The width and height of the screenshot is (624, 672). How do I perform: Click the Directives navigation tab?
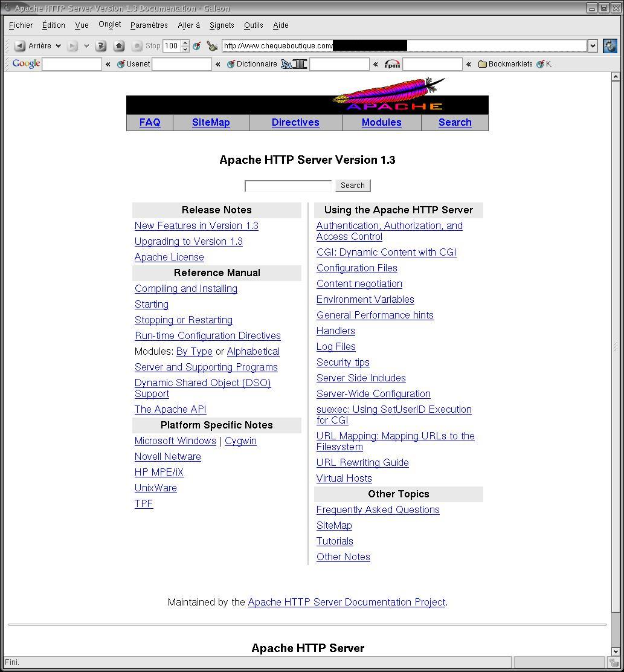(295, 122)
